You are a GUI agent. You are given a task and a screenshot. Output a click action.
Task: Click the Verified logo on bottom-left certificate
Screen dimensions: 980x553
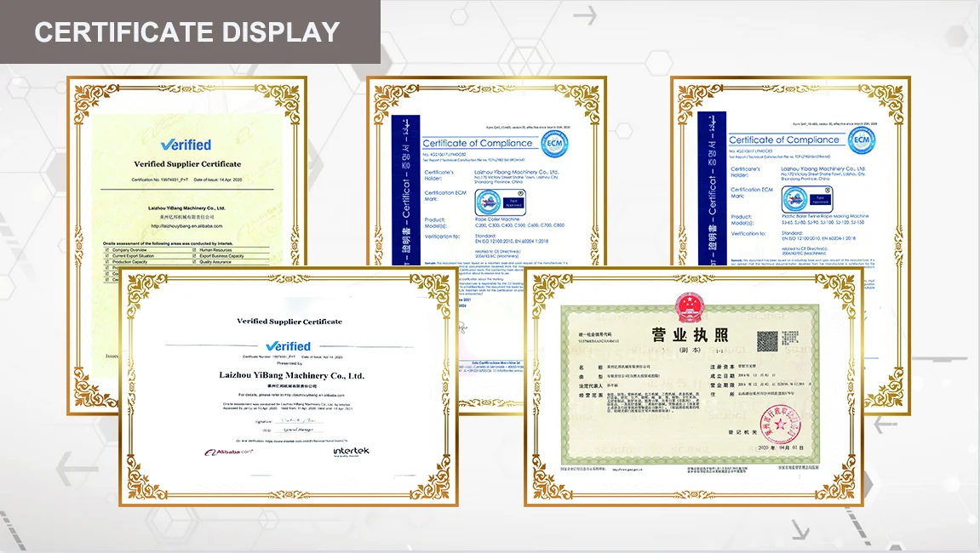tap(288, 345)
